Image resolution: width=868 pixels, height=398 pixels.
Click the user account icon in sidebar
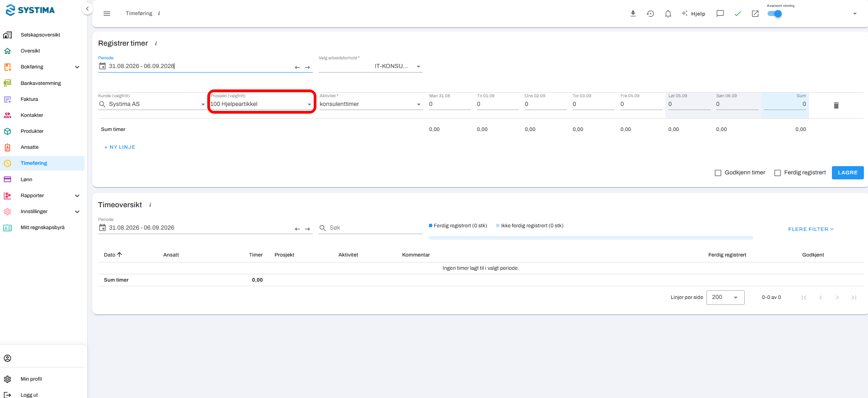(7, 358)
